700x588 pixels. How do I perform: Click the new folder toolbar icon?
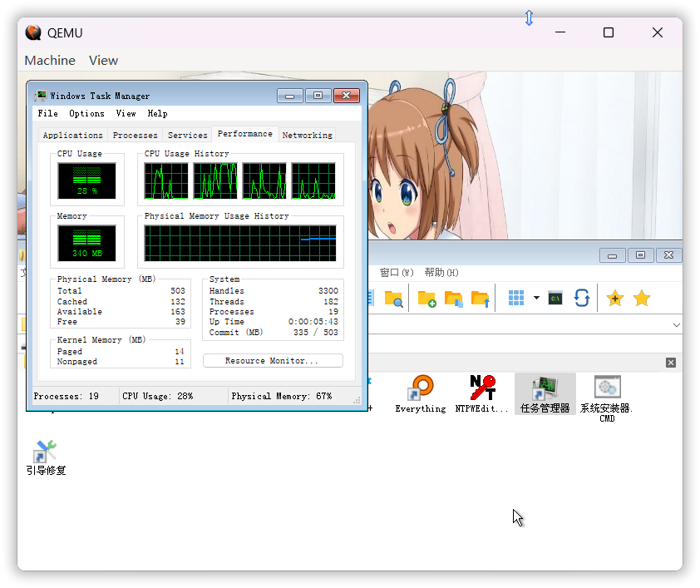pyautogui.click(x=426, y=299)
